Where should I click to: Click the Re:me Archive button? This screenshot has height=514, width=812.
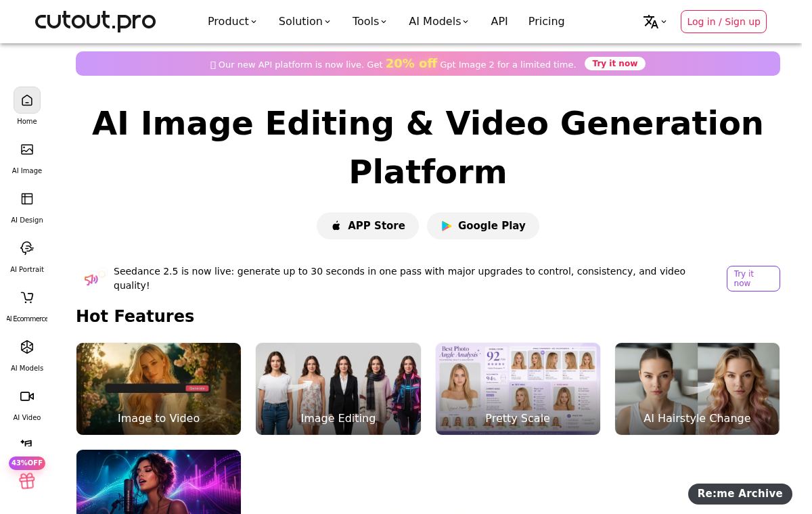(x=740, y=494)
